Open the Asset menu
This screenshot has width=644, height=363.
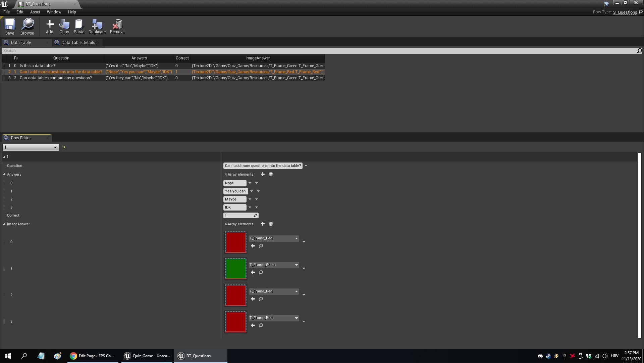pyautogui.click(x=35, y=12)
